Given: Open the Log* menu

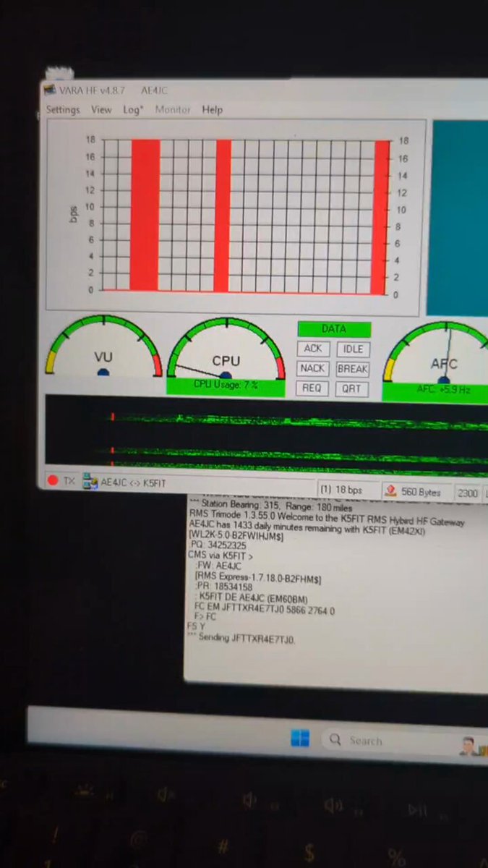Looking at the screenshot, I should (x=133, y=110).
